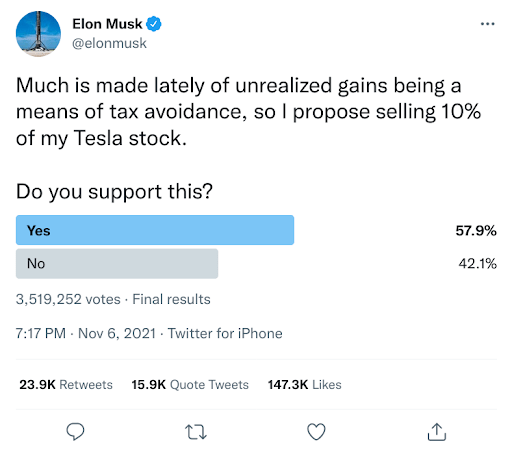
Task: Select the Yes poll result bar
Action: [x=155, y=230]
